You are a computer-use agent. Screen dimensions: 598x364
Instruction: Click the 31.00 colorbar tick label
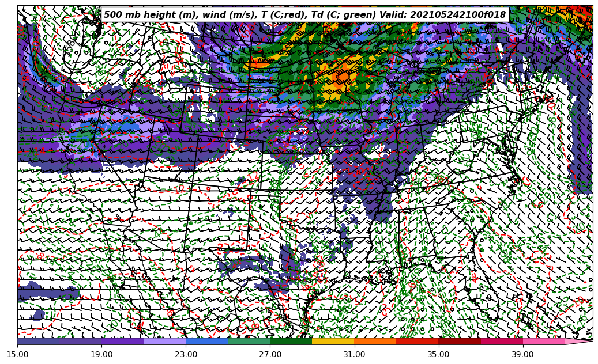(354, 354)
